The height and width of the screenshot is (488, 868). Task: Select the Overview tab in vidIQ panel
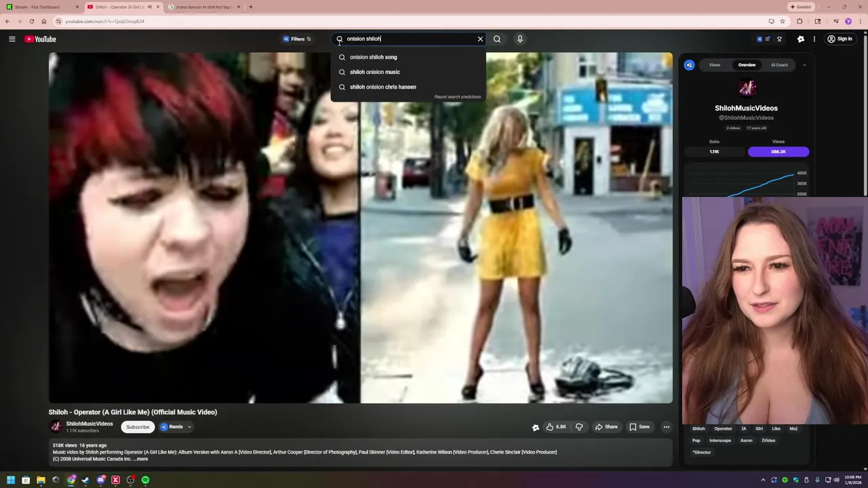click(747, 65)
